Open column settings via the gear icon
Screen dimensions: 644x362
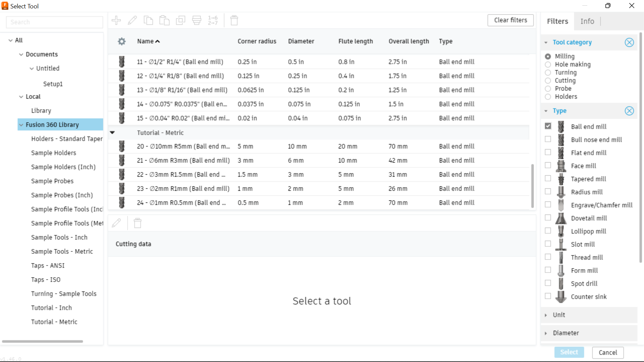point(121,41)
